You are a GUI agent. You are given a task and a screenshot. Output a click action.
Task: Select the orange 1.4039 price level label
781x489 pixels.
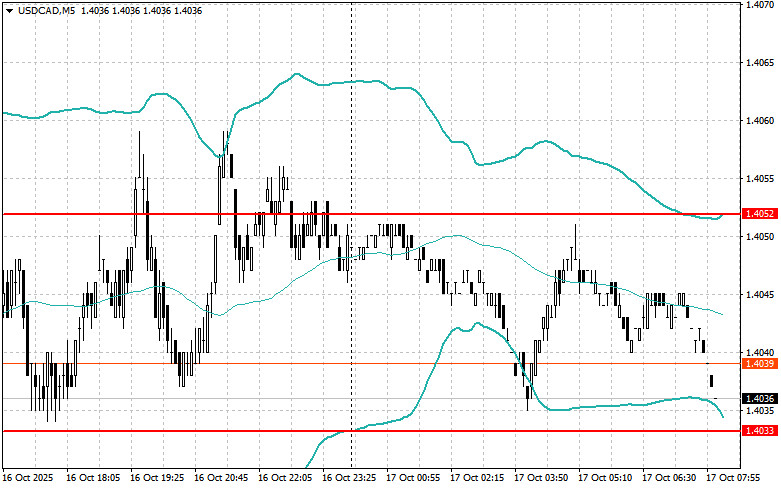760,364
